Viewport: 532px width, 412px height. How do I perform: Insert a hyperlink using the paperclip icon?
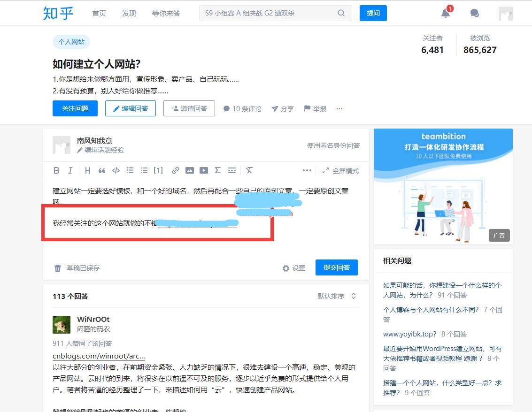click(175, 170)
